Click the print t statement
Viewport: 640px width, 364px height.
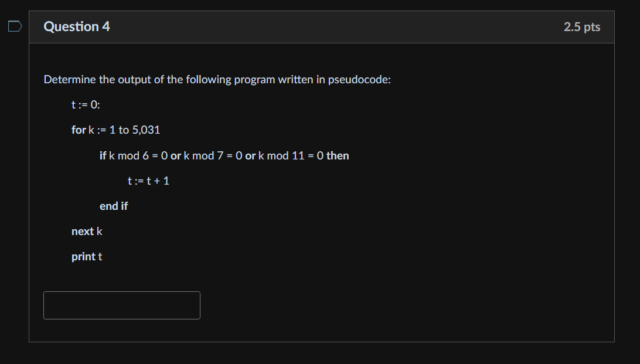click(87, 256)
